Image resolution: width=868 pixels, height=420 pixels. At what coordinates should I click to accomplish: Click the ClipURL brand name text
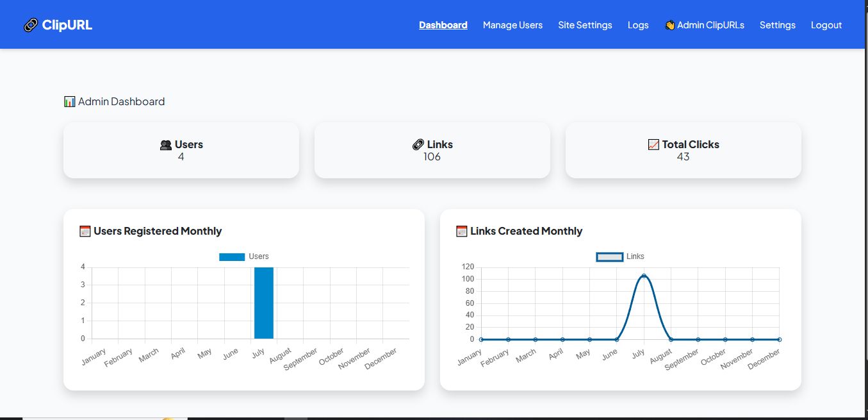click(x=67, y=25)
